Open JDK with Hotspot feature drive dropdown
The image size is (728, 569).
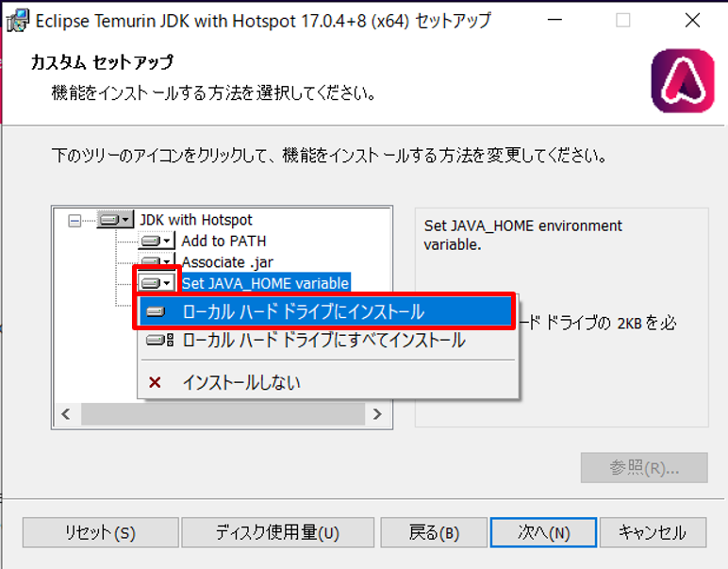115,219
